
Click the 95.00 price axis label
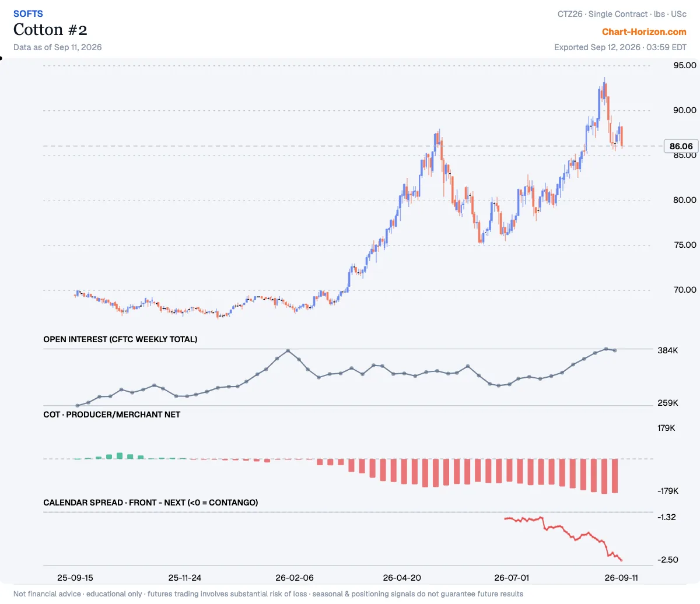tap(685, 65)
